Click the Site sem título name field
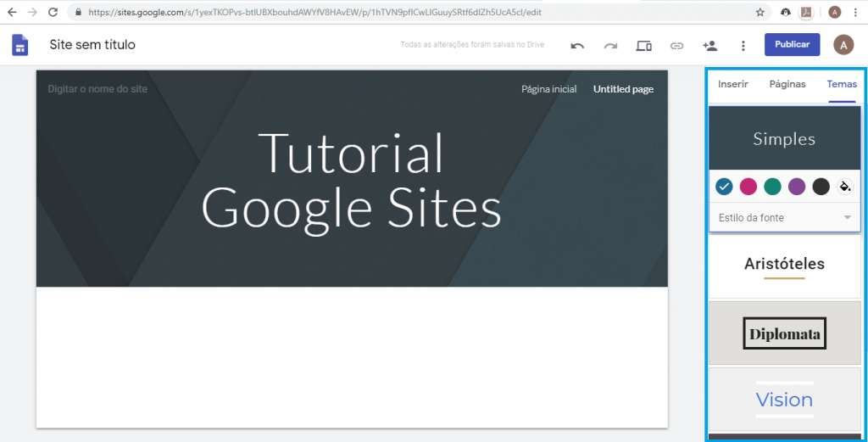This screenshot has height=442, width=868. pos(92,45)
